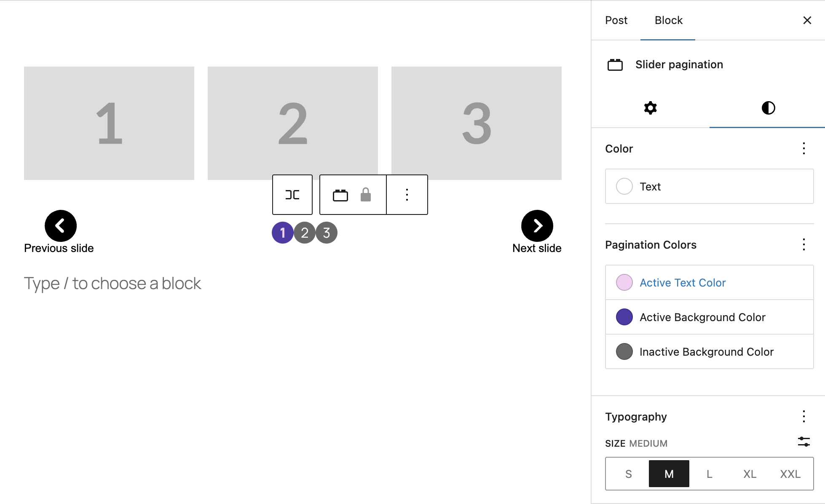
Task: Select the S font size
Action: click(x=628, y=474)
